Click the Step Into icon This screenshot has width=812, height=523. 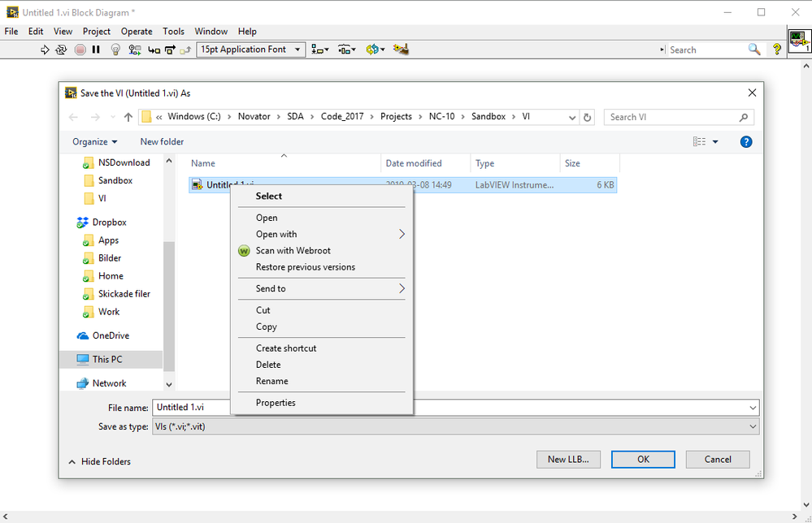pyautogui.click(x=154, y=50)
